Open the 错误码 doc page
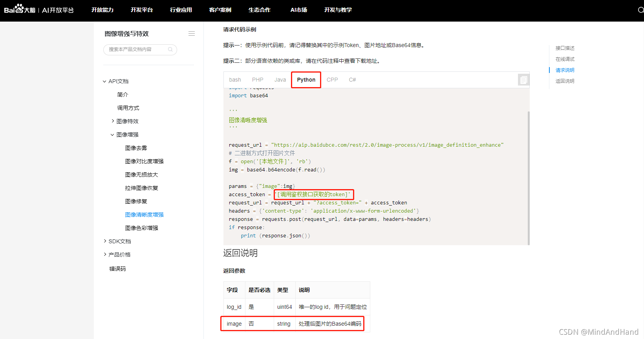 pyautogui.click(x=117, y=269)
